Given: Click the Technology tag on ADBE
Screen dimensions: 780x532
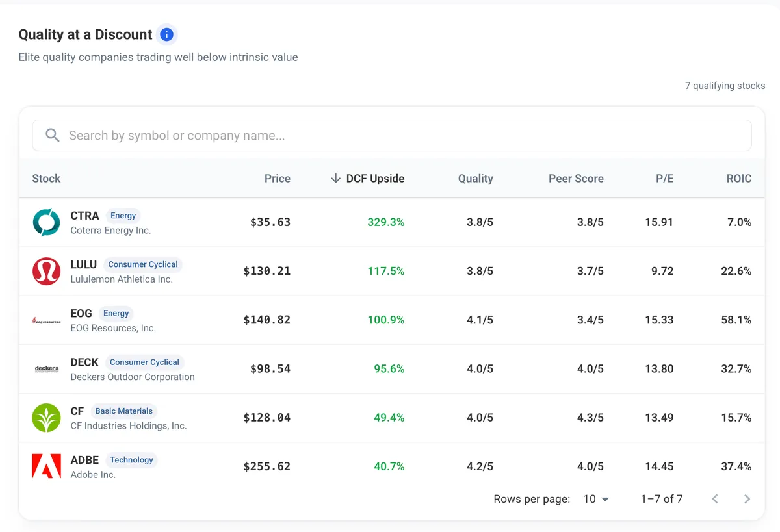Looking at the screenshot, I should [131, 460].
